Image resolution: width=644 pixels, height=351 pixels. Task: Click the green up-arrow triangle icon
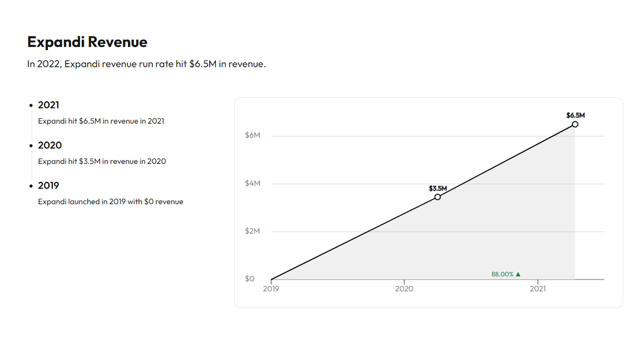pos(518,274)
